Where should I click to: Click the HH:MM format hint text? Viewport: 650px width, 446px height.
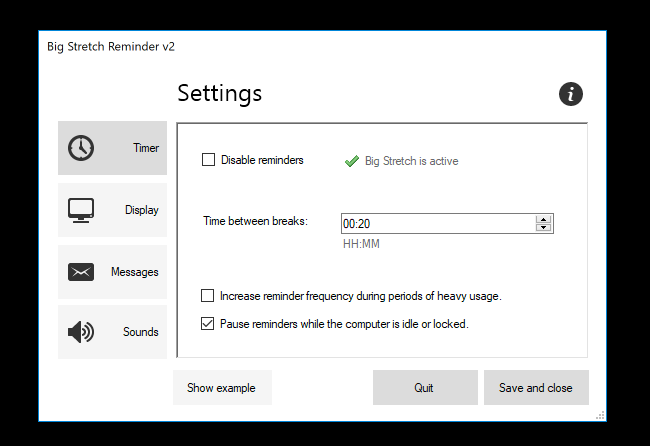tap(361, 244)
